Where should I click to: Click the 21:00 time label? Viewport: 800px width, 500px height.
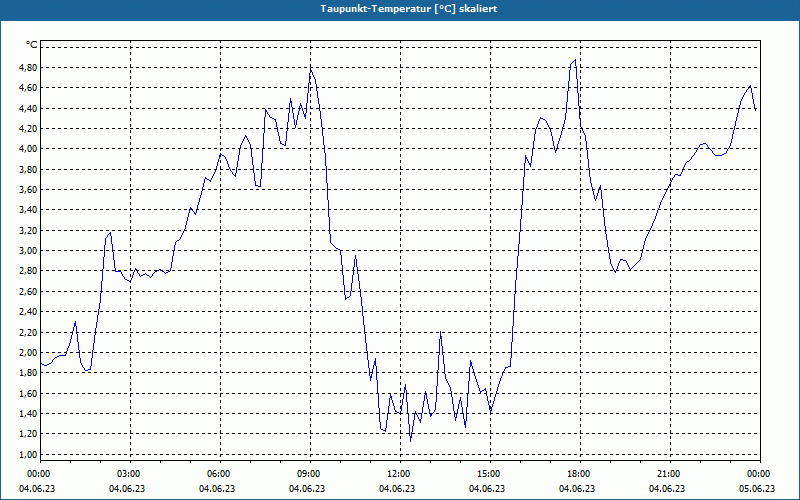click(x=670, y=473)
